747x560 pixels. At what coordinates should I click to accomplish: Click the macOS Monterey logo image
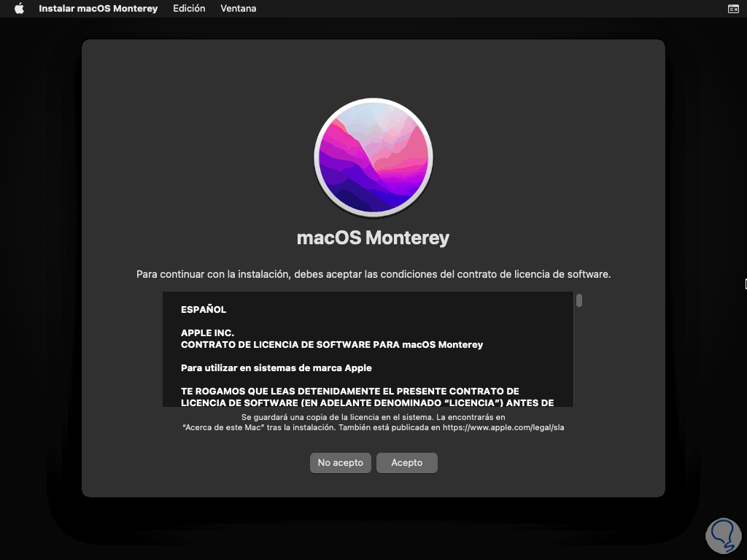pos(373,157)
